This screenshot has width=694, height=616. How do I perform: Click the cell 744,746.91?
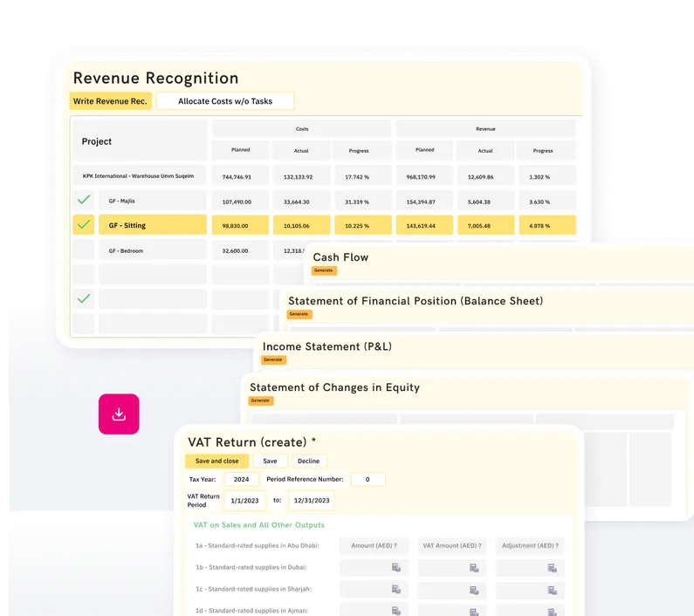pyautogui.click(x=240, y=176)
